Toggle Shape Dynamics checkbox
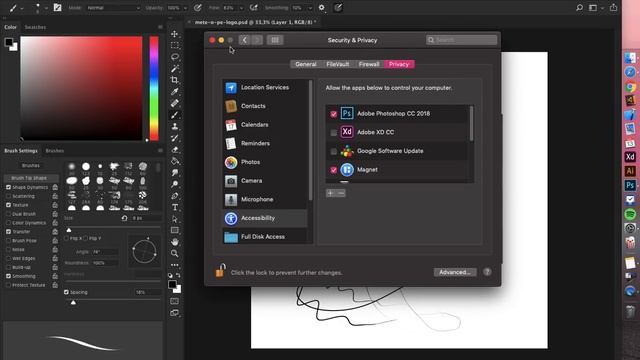This screenshot has width=640, height=360. pos(8,187)
